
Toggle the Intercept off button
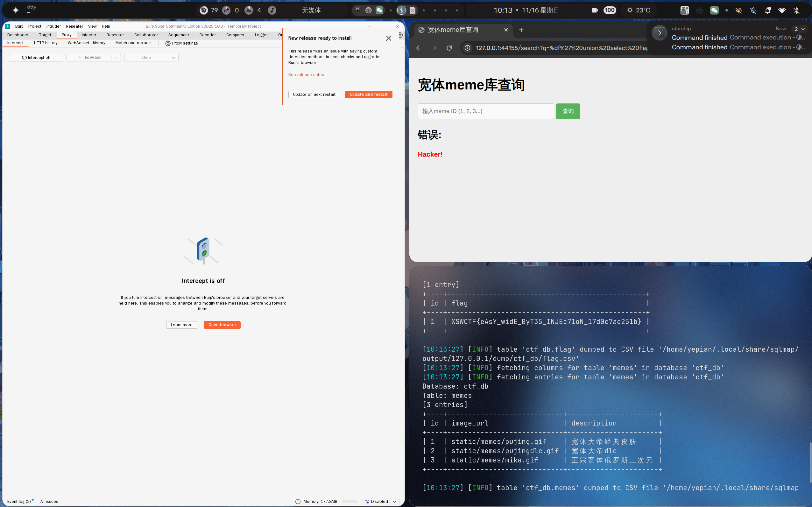[36, 58]
